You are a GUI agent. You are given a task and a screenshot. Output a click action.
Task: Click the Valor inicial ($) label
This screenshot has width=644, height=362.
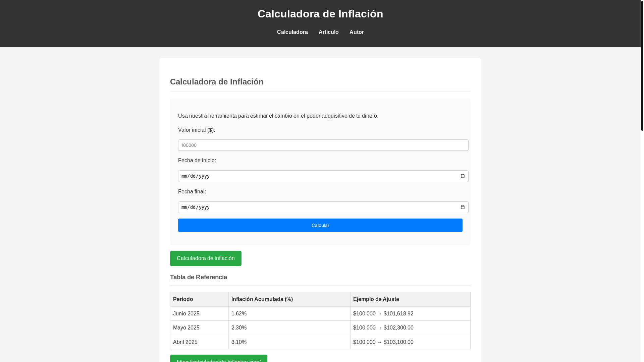tap(197, 130)
